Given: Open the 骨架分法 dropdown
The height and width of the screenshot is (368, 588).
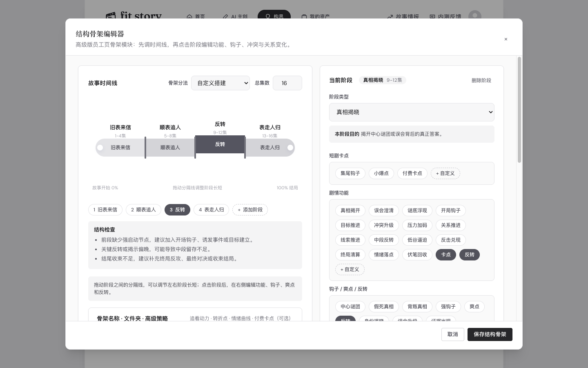Looking at the screenshot, I should [x=220, y=83].
